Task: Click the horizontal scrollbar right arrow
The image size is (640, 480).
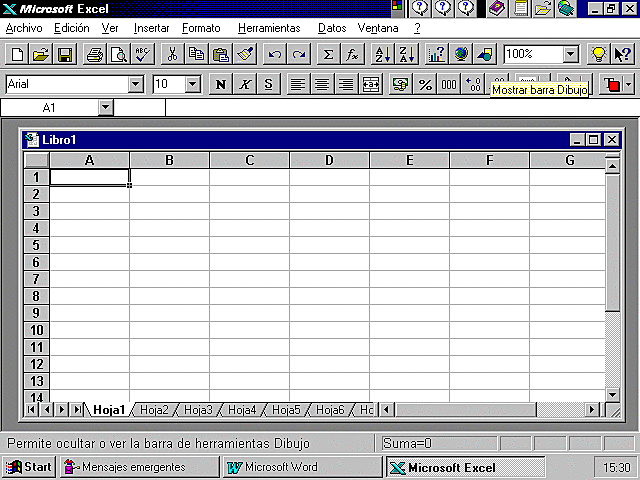Action: (591, 409)
